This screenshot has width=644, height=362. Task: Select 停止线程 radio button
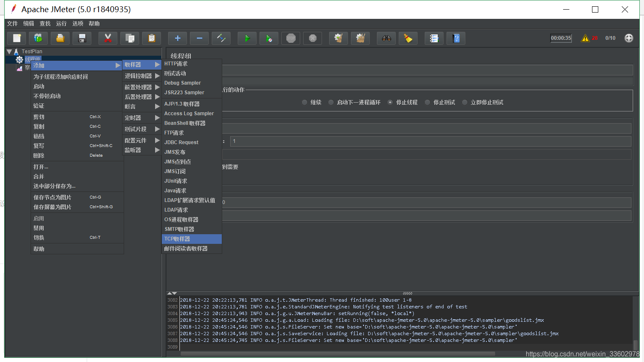[x=390, y=102]
